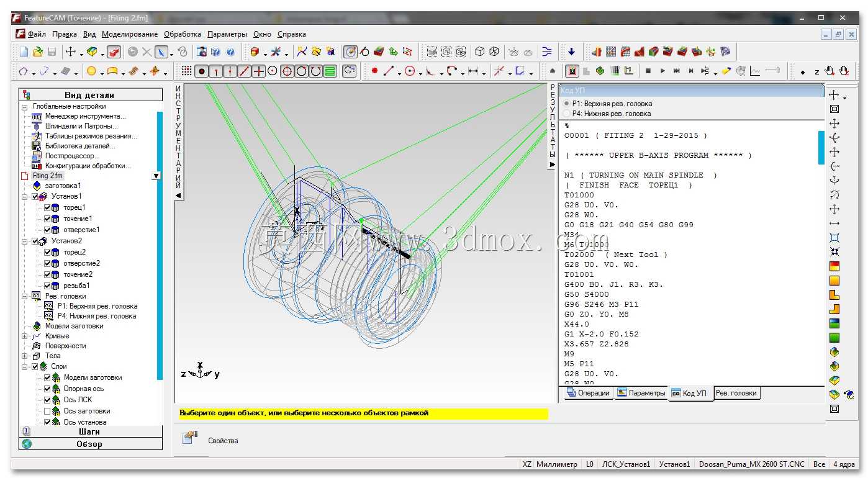
Task: Click the eject simulation icon
Action: pyautogui.click(x=553, y=71)
